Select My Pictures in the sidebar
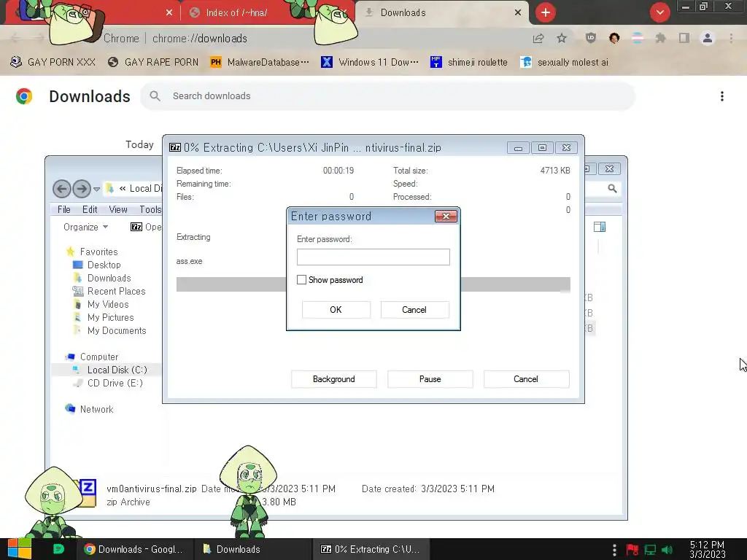747x560 pixels. [110, 317]
